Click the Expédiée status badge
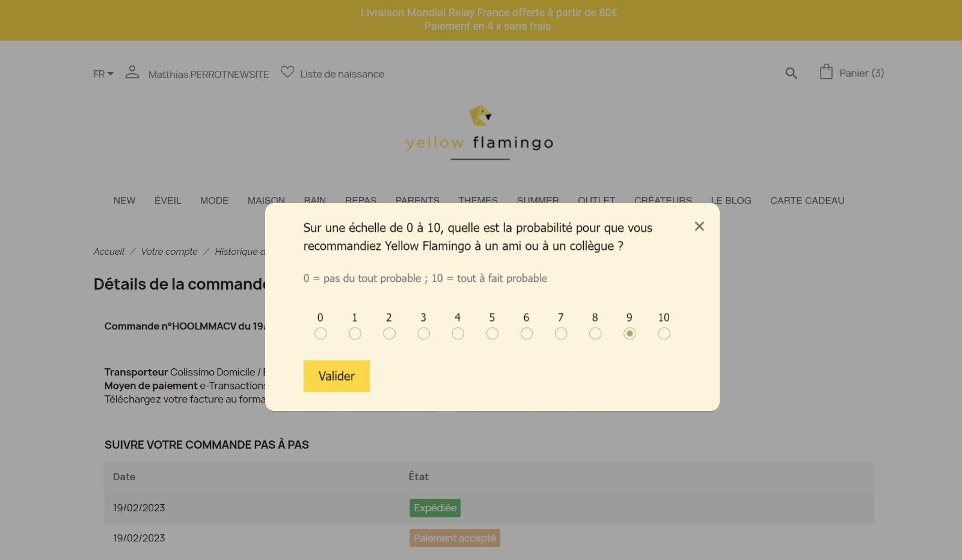 coord(435,508)
